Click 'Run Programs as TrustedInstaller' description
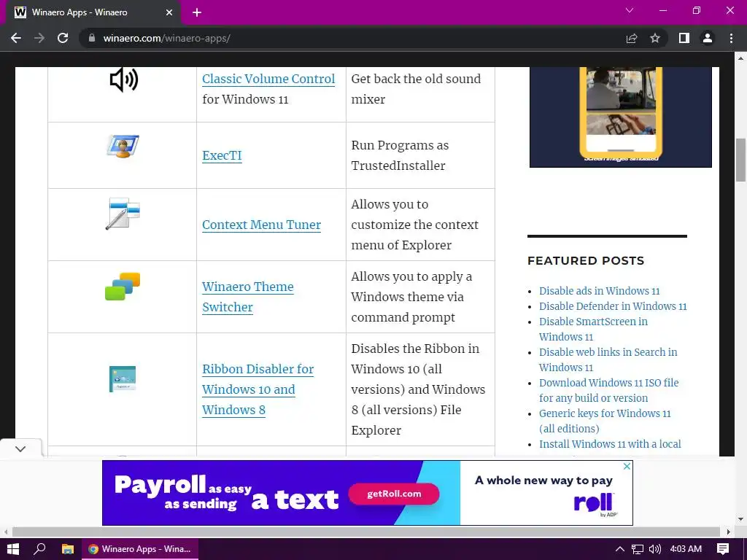The width and height of the screenshot is (747, 560). pyautogui.click(x=400, y=155)
